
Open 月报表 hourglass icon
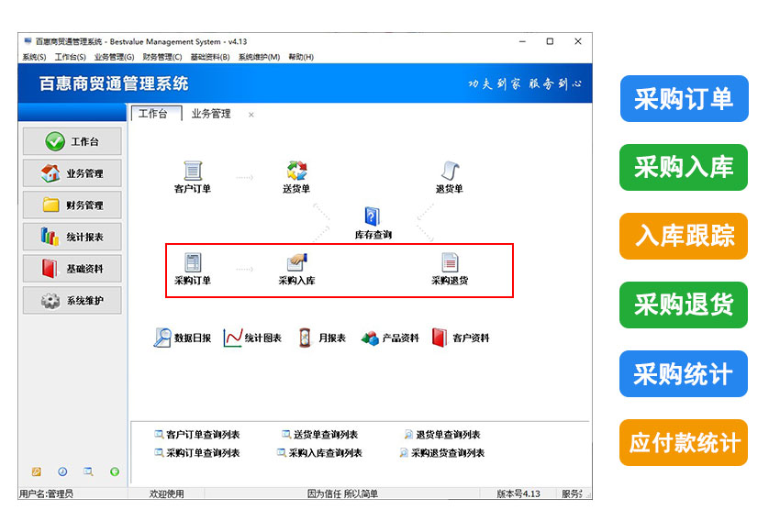click(x=305, y=338)
